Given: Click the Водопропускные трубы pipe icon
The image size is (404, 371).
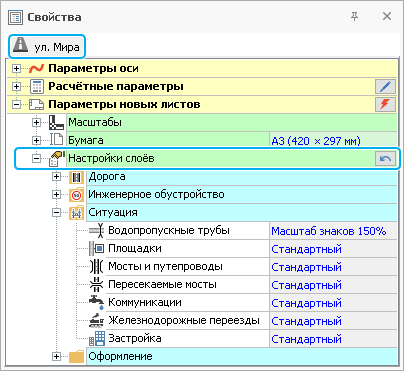Looking at the screenshot, I should (97, 231).
